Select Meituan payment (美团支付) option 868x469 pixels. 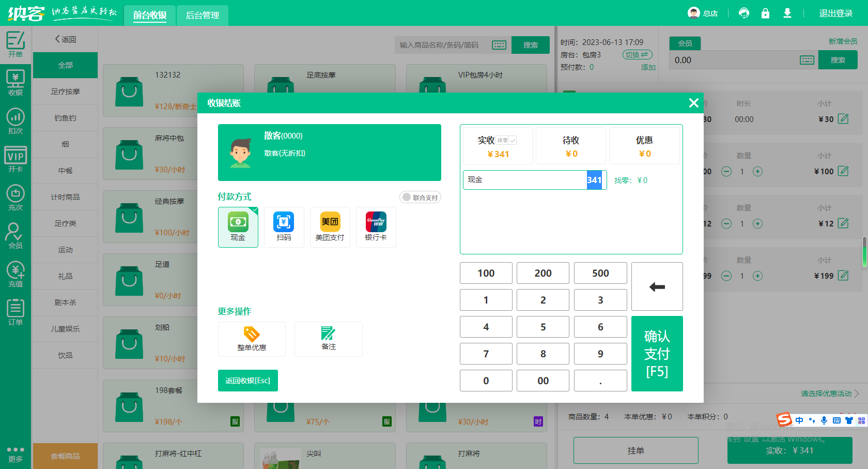pyautogui.click(x=330, y=227)
